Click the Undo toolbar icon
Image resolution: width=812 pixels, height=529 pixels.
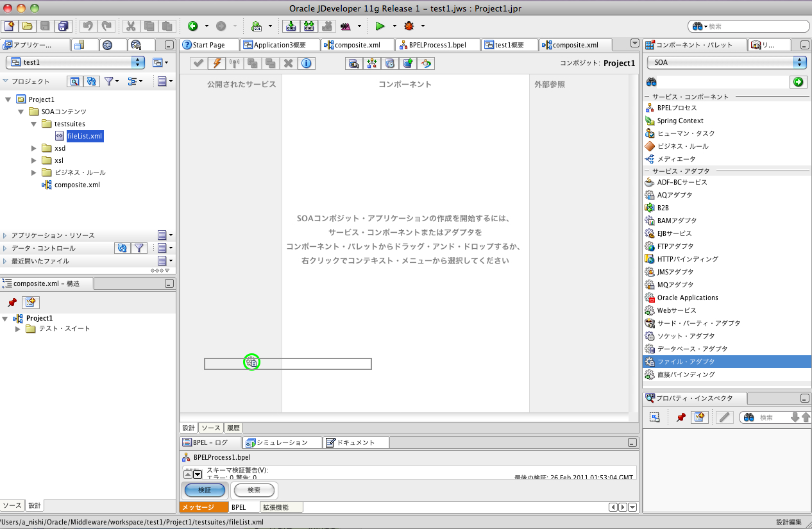[x=88, y=26]
